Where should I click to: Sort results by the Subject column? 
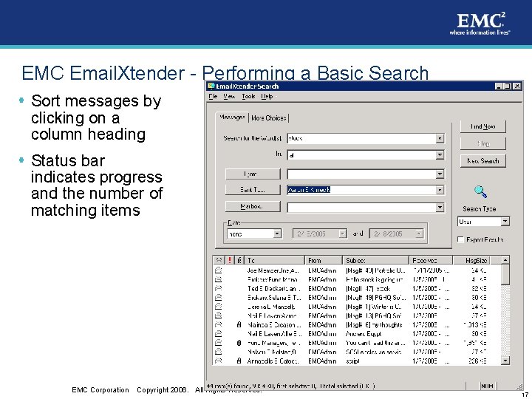[x=375, y=260]
